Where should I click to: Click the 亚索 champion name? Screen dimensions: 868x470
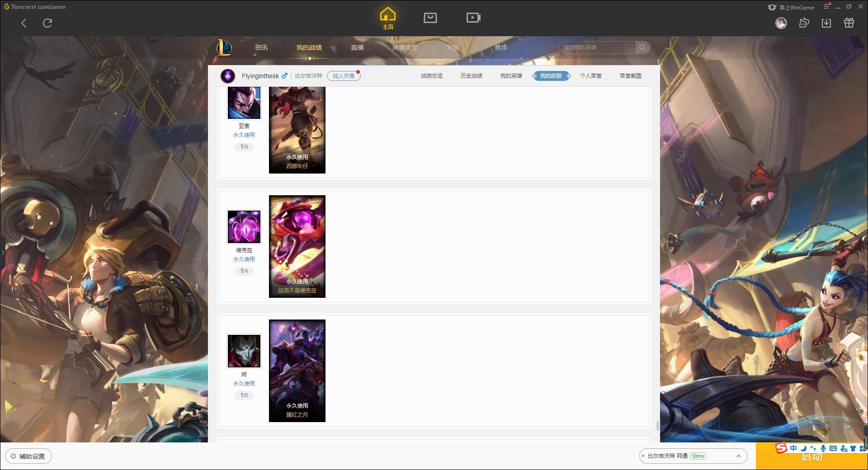click(244, 126)
